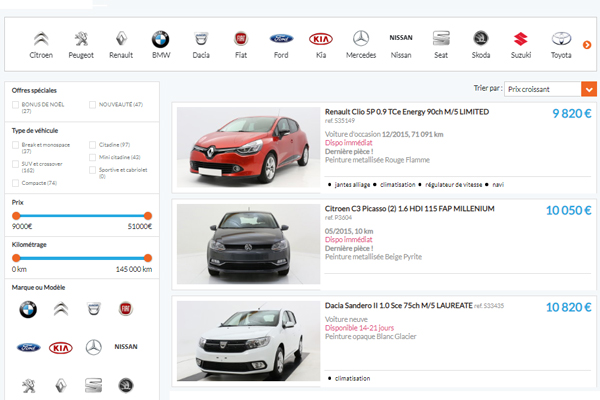Pick the Skoda brand in the top carousel
The image size is (600, 400).
pyautogui.click(x=481, y=44)
